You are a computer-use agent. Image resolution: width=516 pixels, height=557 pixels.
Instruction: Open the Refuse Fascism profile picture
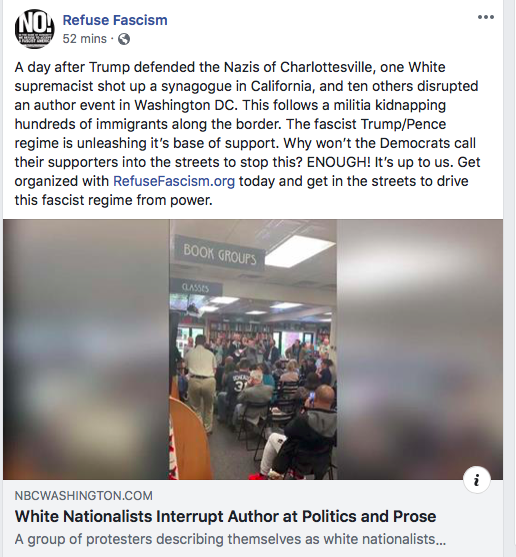35,29
